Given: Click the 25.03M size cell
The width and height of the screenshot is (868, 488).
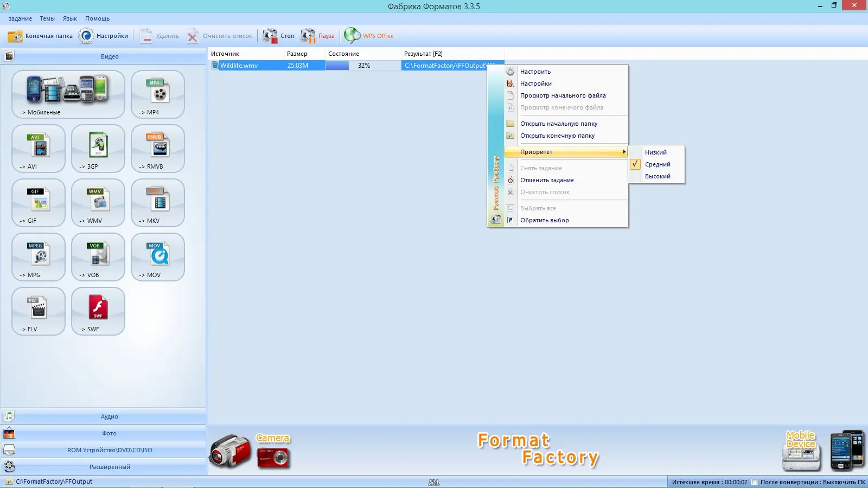Looking at the screenshot, I should click(305, 66).
